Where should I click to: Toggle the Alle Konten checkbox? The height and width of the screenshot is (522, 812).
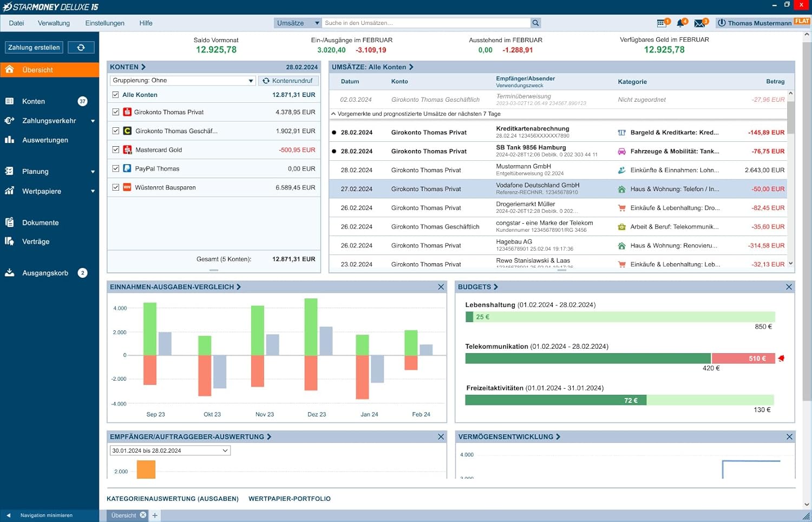click(x=115, y=95)
